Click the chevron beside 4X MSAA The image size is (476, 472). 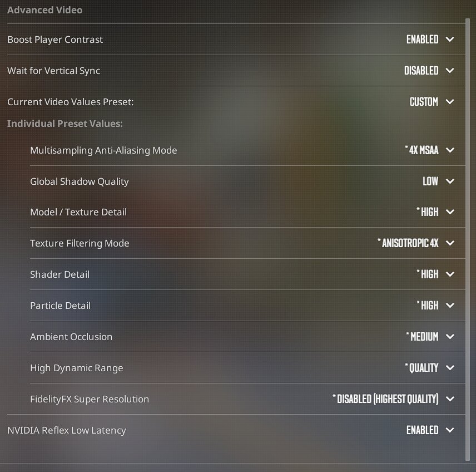pos(450,150)
